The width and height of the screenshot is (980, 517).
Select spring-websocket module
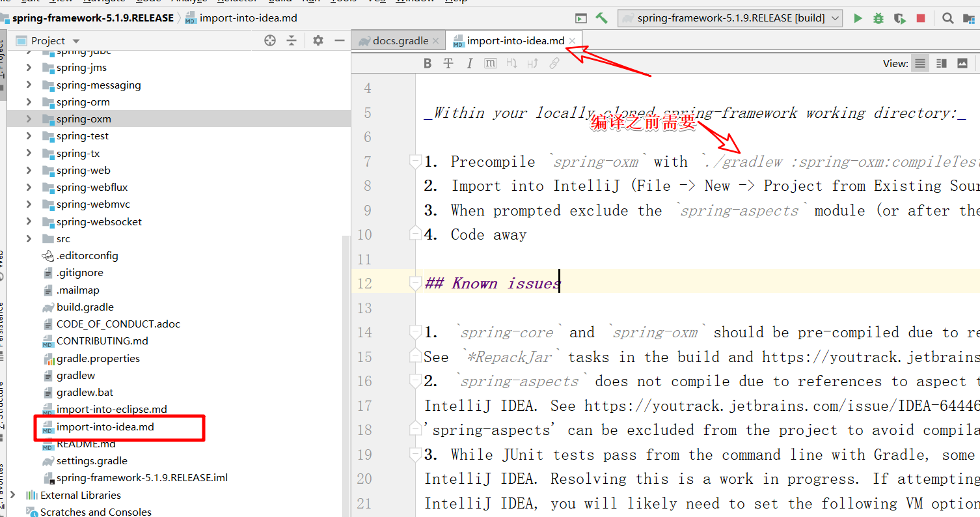(x=99, y=221)
